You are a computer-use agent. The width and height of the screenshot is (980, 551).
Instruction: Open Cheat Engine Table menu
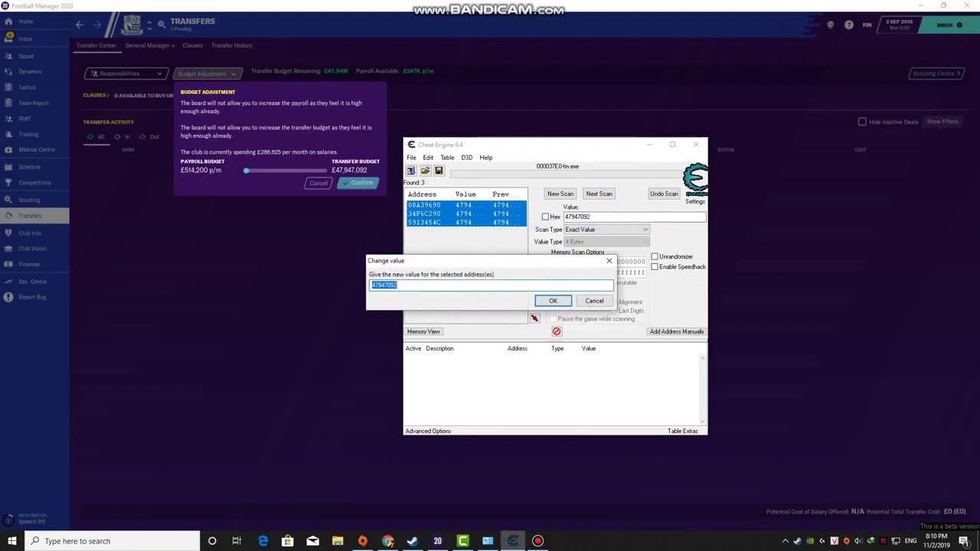point(447,158)
